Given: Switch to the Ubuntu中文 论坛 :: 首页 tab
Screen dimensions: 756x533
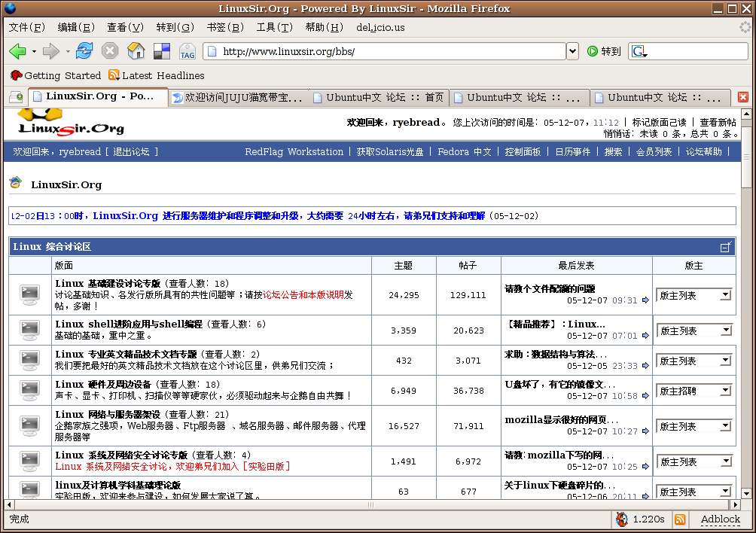Looking at the screenshot, I should [379, 98].
